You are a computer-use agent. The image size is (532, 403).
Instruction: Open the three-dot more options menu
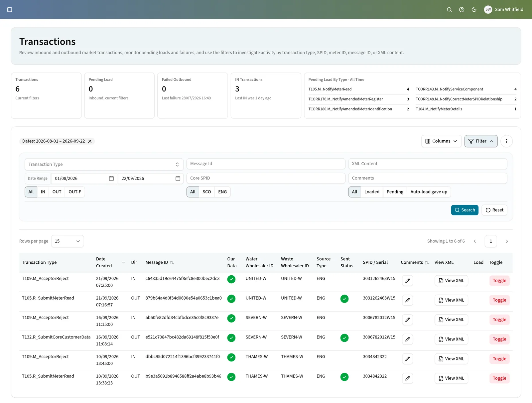506,141
